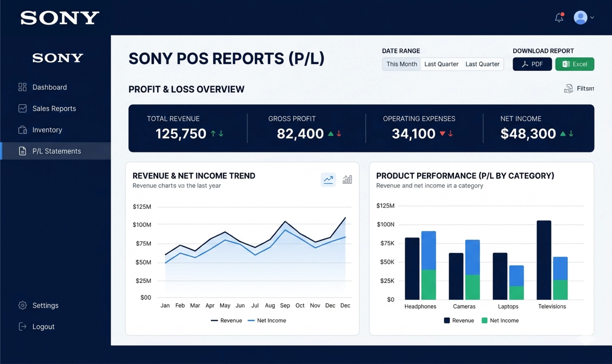Click the Total Revenue value '125,750'

tap(181, 134)
